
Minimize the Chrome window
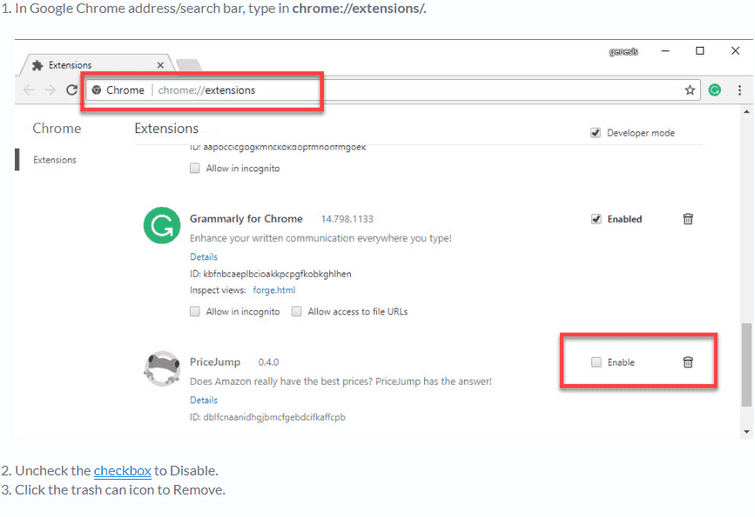click(x=665, y=51)
